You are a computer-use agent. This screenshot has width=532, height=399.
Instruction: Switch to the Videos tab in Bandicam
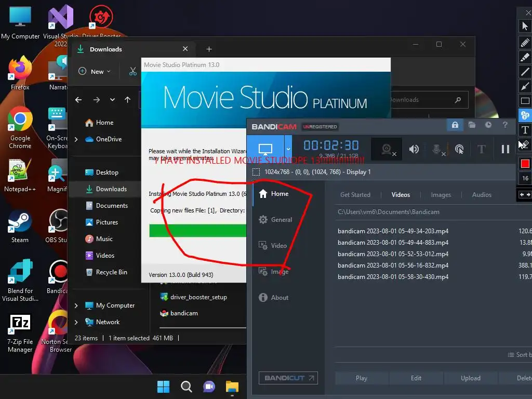401,195
